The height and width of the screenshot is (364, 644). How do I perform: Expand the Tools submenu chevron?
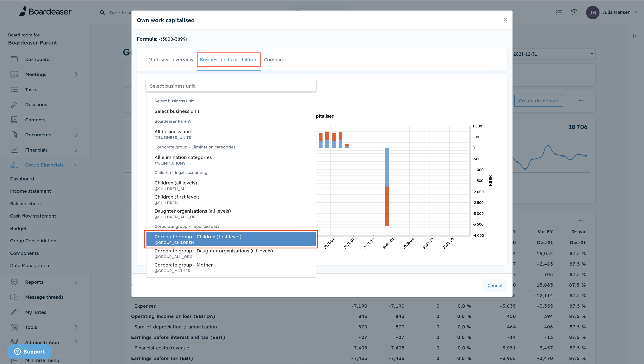[x=76, y=327]
